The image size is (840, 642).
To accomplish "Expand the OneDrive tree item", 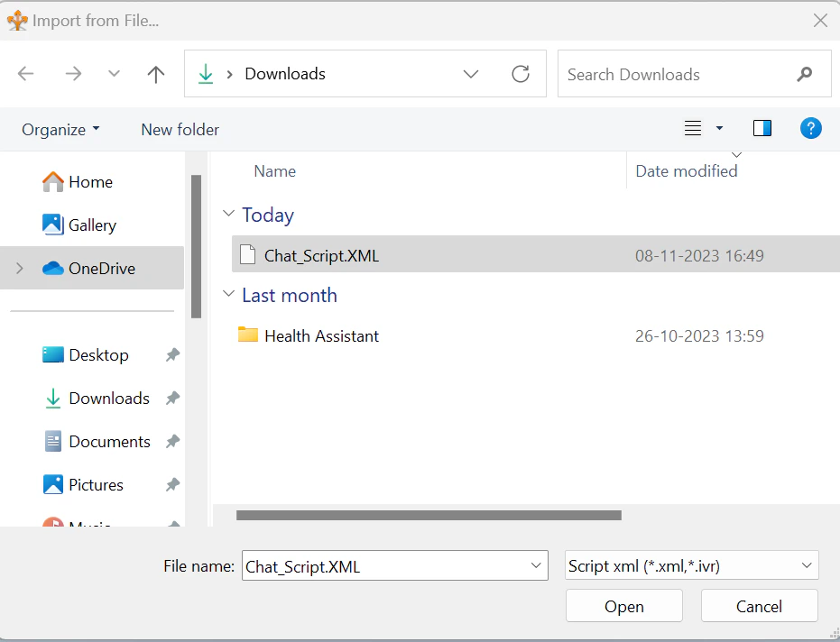I will [x=17, y=268].
